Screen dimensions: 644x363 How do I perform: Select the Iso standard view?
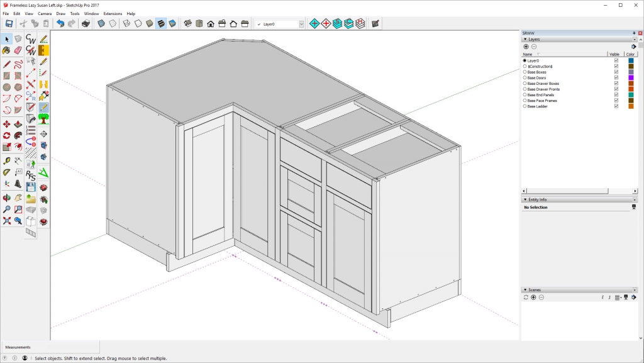[x=188, y=23]
